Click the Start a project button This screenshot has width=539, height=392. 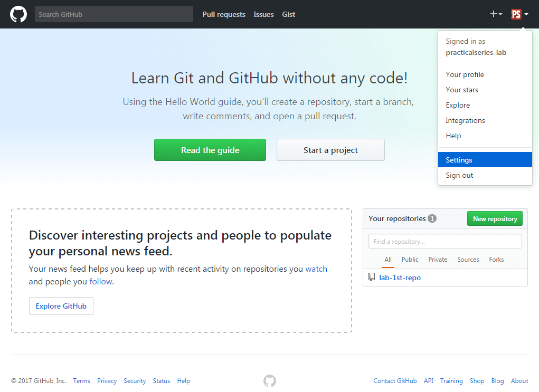click(x=330, y=150)
